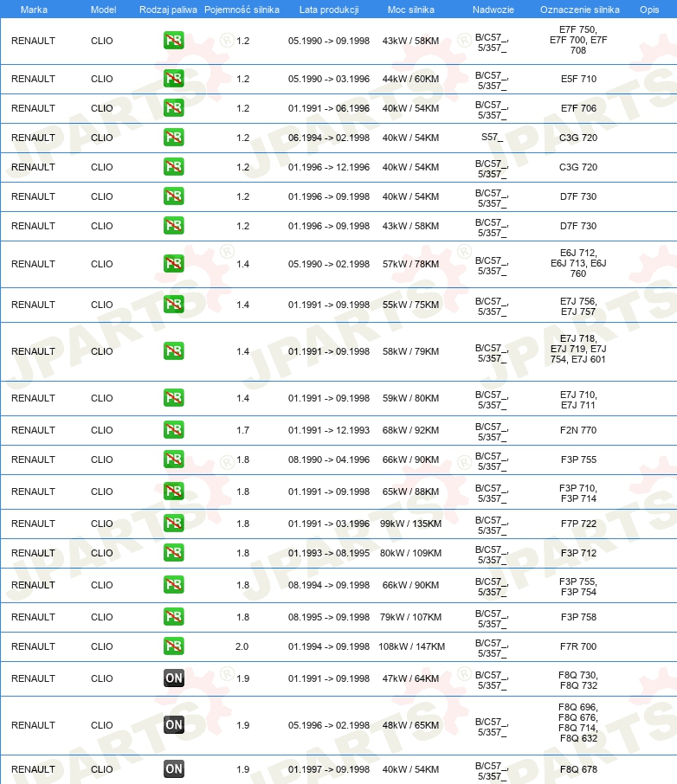This screenshot has height=784, width=677.
Task: Click engine codes F8Q 730, F8Q 732
Action: pos(578,680)
